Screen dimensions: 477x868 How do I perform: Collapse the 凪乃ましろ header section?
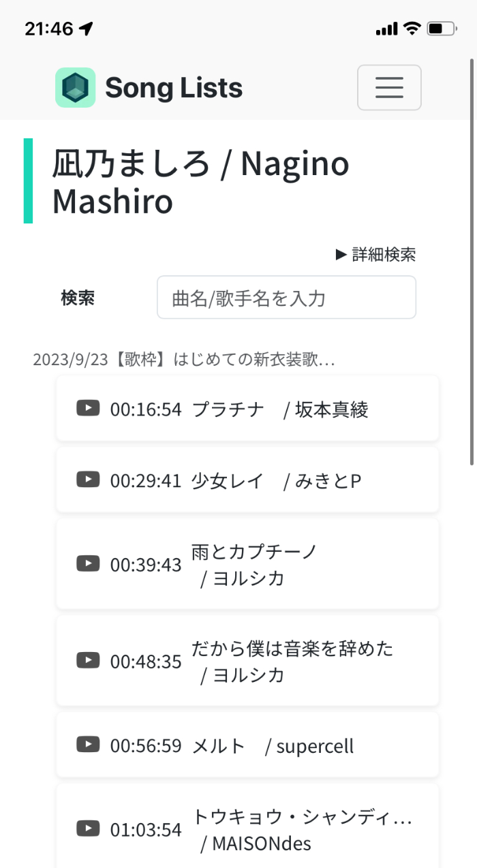pos(198,181)
